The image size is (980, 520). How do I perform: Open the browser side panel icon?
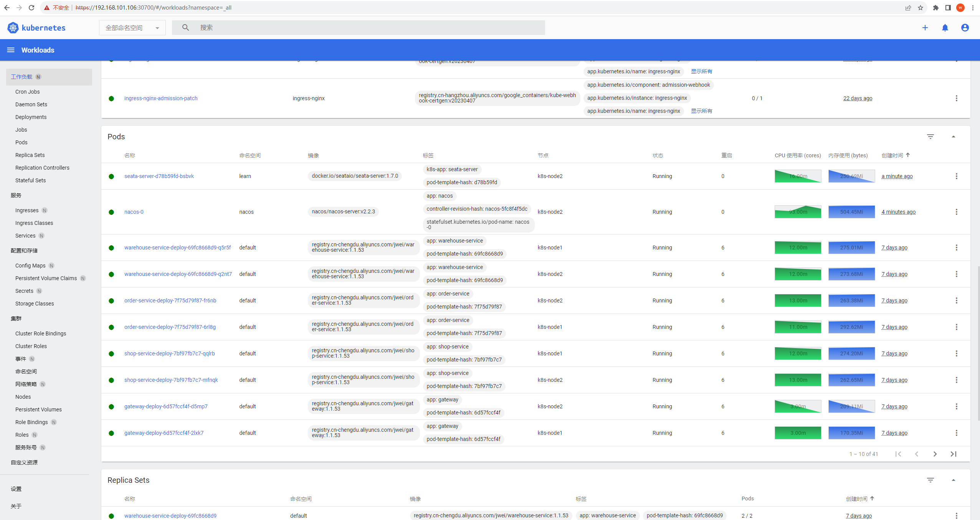pyautogui.click(x=948, y=8)
